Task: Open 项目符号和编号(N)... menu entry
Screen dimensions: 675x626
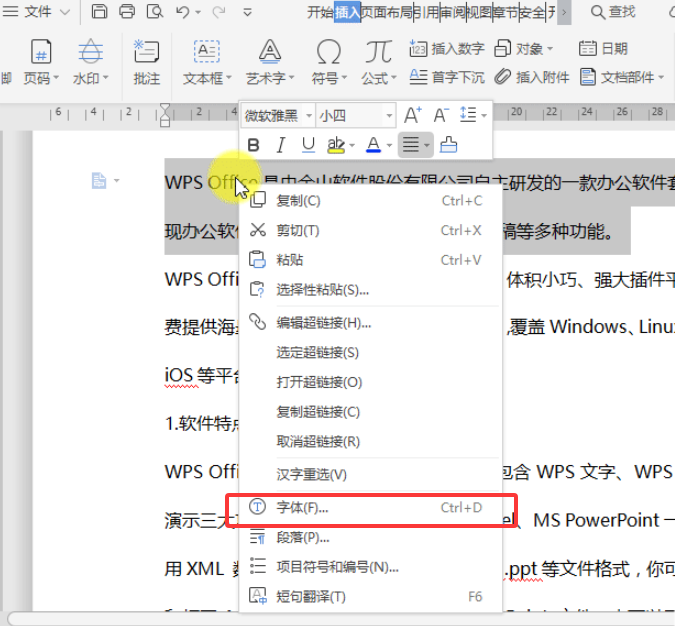Action: [x=370, y=567]
